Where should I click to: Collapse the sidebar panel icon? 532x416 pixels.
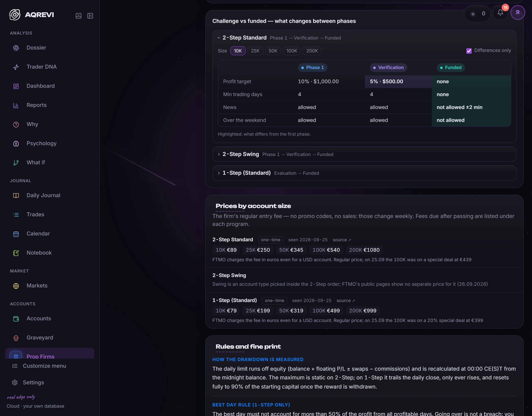coord(90,16)
